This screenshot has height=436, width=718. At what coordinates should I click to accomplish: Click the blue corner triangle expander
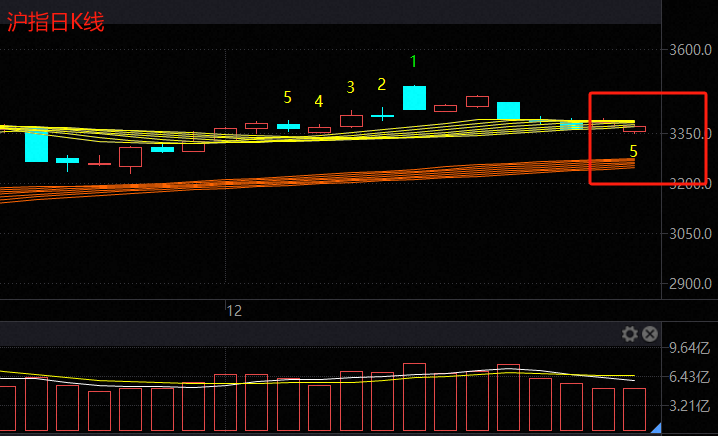point(656,428)
